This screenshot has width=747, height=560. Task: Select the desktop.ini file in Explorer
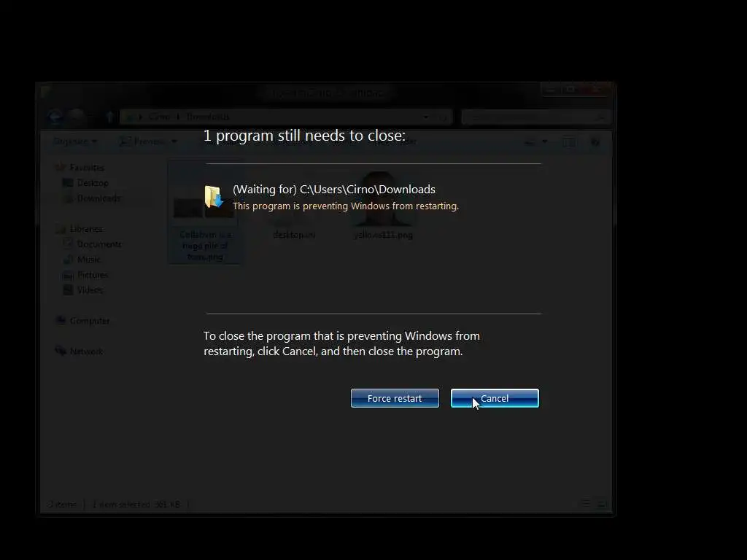point(294,205)
